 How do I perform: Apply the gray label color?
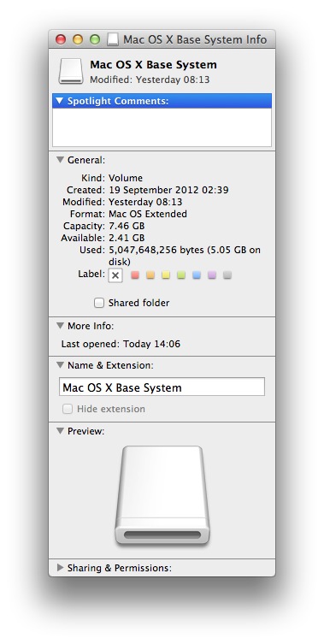coord(227,275)
